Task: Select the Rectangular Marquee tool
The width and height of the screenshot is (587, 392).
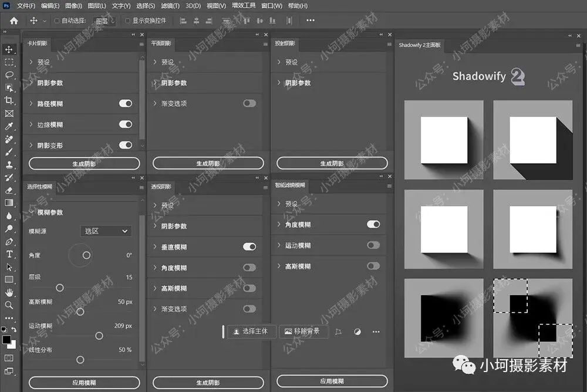Action: (9, 62)
